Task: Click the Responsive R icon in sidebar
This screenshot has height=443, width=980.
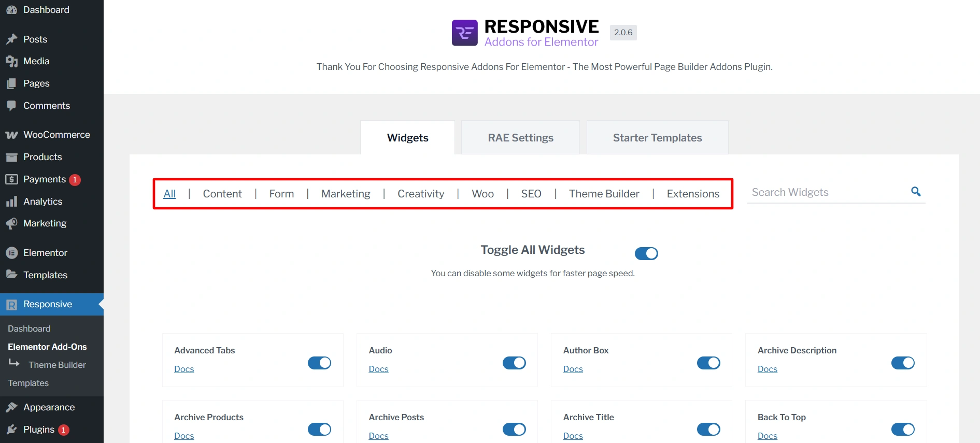Action: tap(11, 305)
